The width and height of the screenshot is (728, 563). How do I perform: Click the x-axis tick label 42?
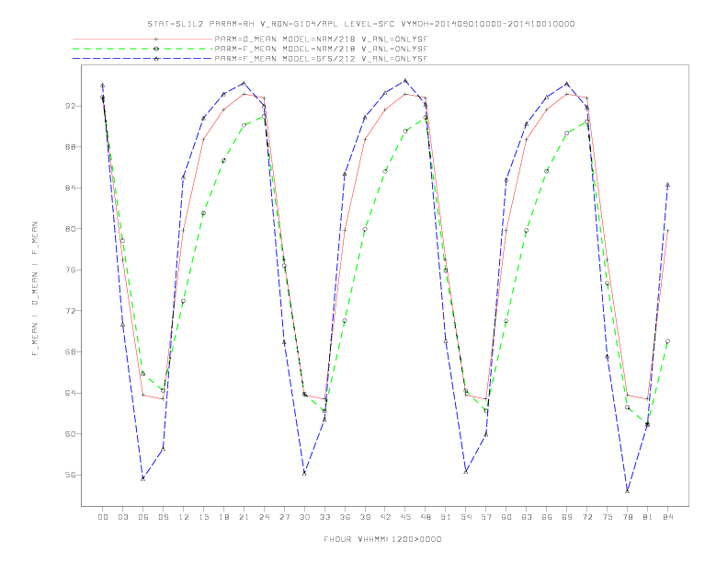click(x=385, y=517)
